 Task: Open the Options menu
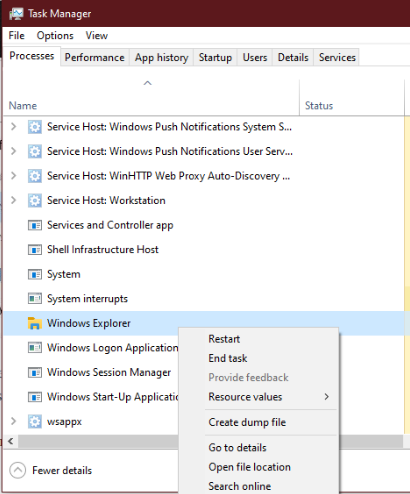(x=55, y=35)
